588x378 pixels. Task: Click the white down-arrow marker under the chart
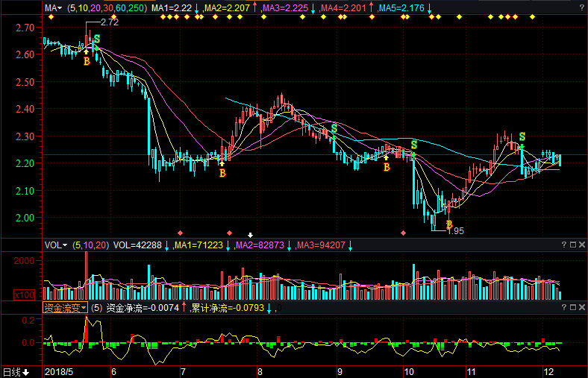[x=251, y=234]
